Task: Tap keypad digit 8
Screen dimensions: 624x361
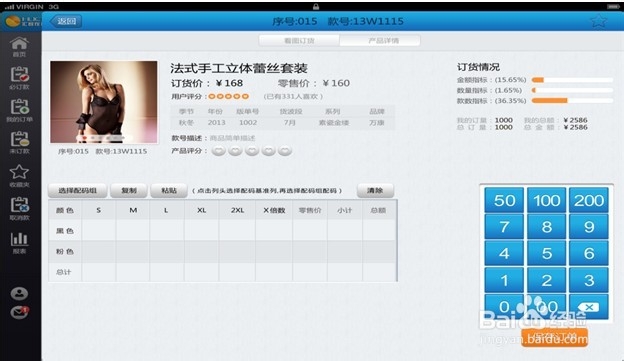Action: coord(546,227)
